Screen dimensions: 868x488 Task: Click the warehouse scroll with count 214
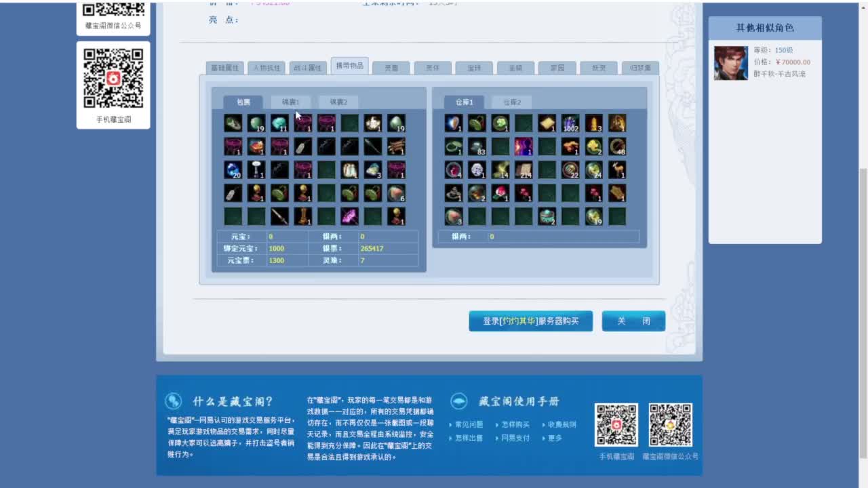[x=524, y=169]
